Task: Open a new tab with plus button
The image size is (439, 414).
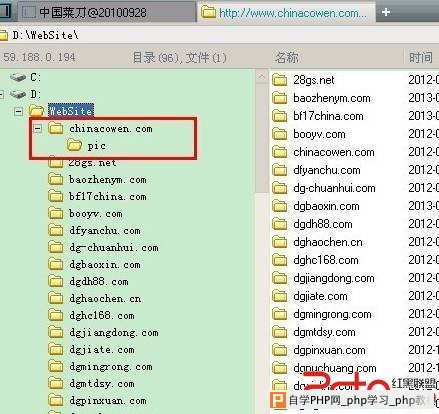Action: click(386, 12)
